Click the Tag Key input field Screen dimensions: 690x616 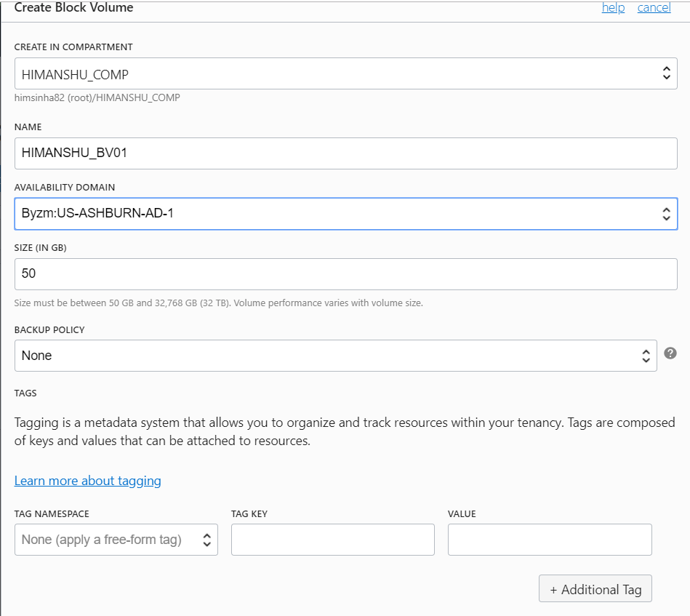333,540
